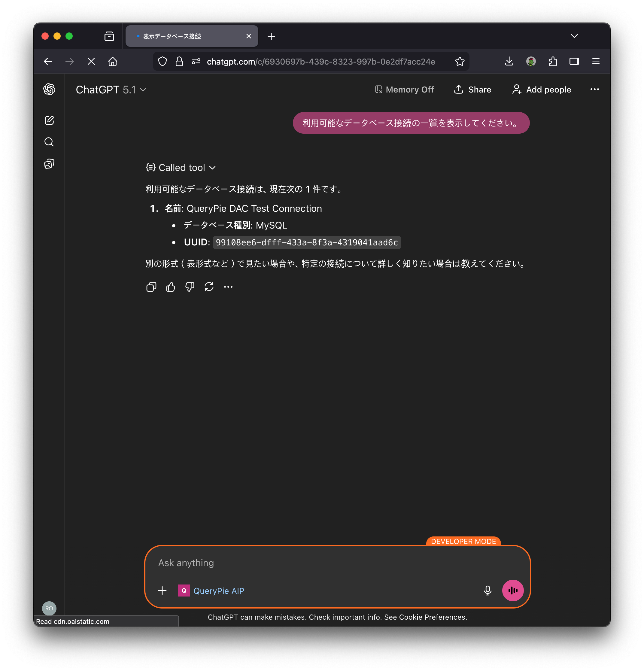Click the UUID code 99108ee6-dfff-433a-8f3a-4319041aad6c
This screenshot has width=644, height=671.
click(306, 242)
